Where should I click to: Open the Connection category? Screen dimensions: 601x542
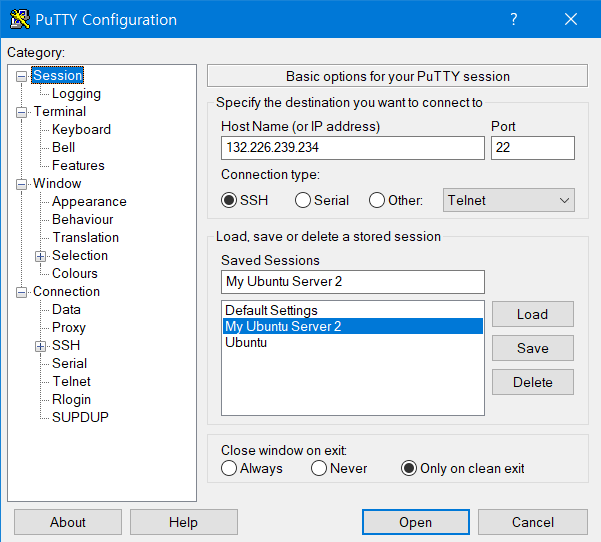coord(66,292)
